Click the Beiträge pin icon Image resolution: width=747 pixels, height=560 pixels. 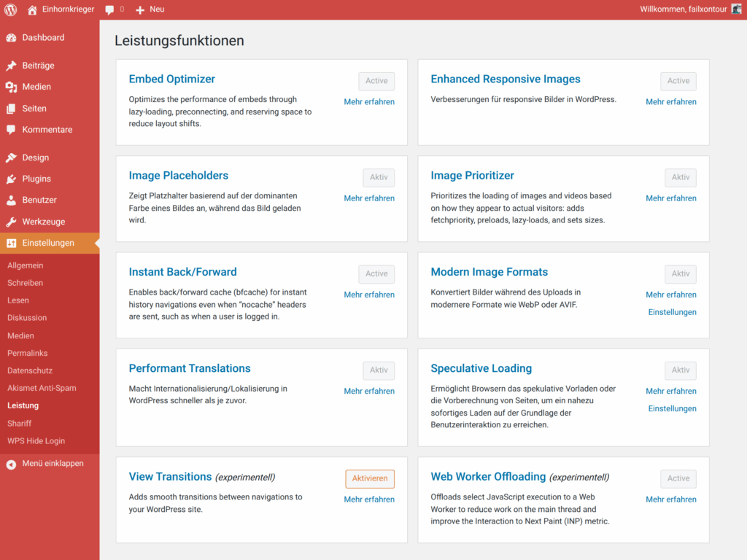(12, 66)
